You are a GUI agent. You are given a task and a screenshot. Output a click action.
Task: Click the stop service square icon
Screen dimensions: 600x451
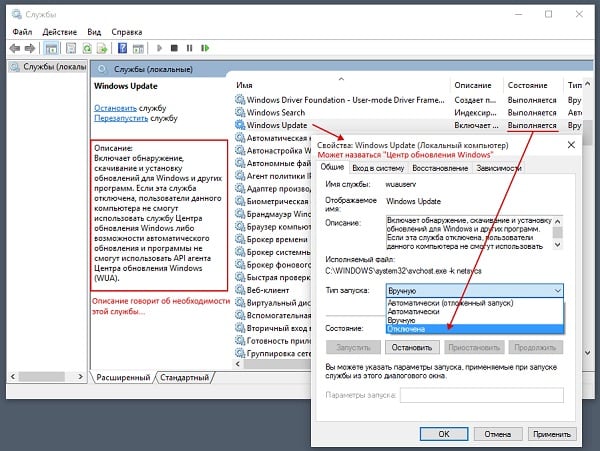(173, 47)
